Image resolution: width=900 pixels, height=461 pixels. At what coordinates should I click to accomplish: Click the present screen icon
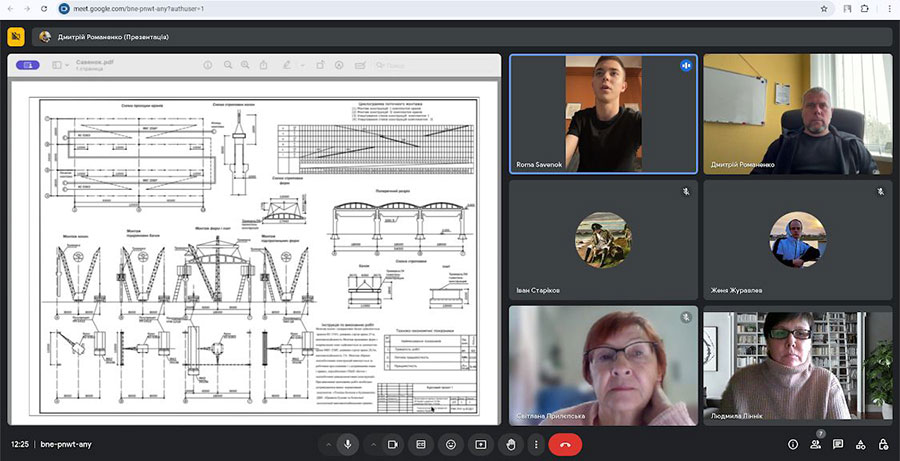click(480, 444)
